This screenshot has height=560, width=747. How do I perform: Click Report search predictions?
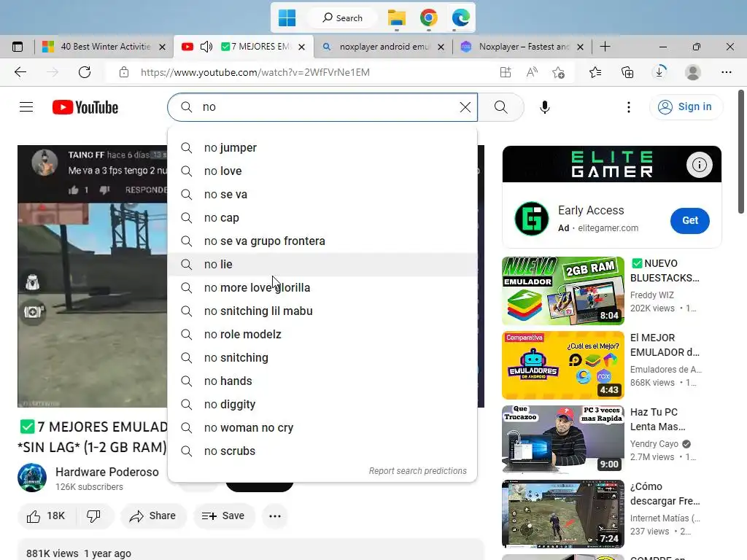coord(418,471)
